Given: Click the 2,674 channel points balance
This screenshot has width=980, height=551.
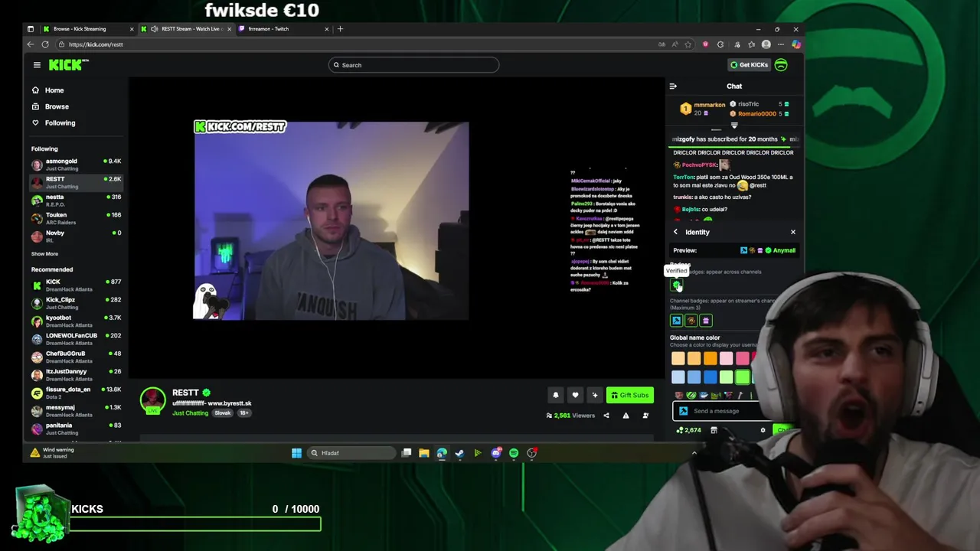Looking at the screenshot, I should (x=688, y=430).
